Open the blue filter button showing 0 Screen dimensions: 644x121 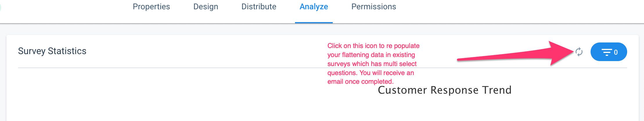pos(609,52)
